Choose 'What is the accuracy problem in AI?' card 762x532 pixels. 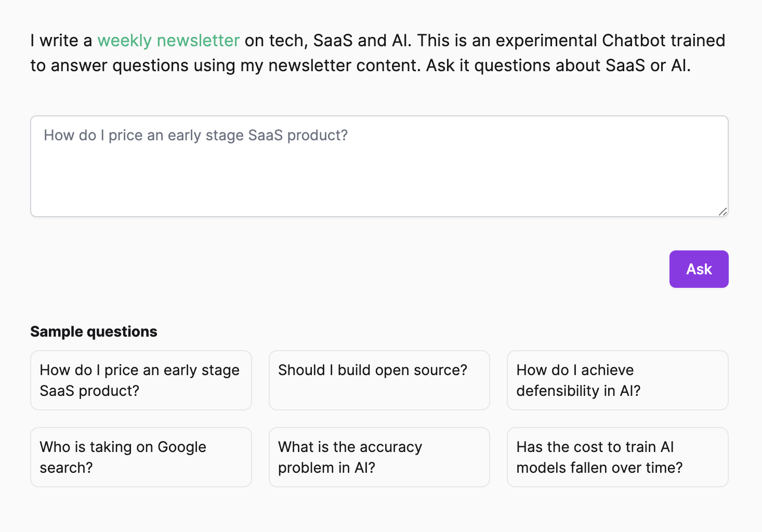[379, 457]
